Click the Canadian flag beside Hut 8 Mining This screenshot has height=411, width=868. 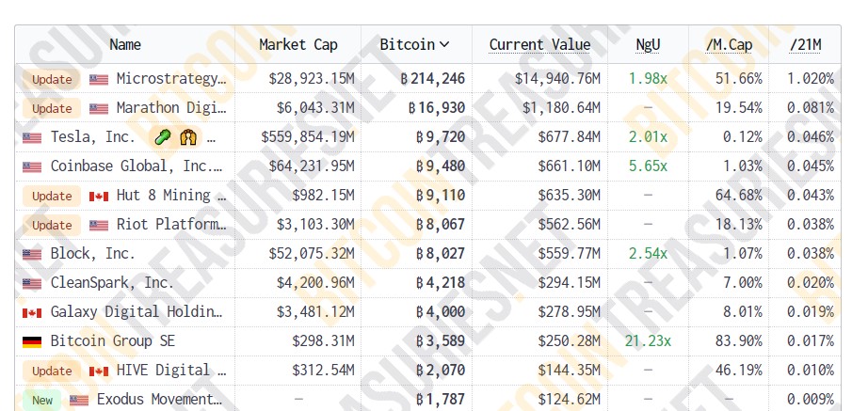[99, 196]
